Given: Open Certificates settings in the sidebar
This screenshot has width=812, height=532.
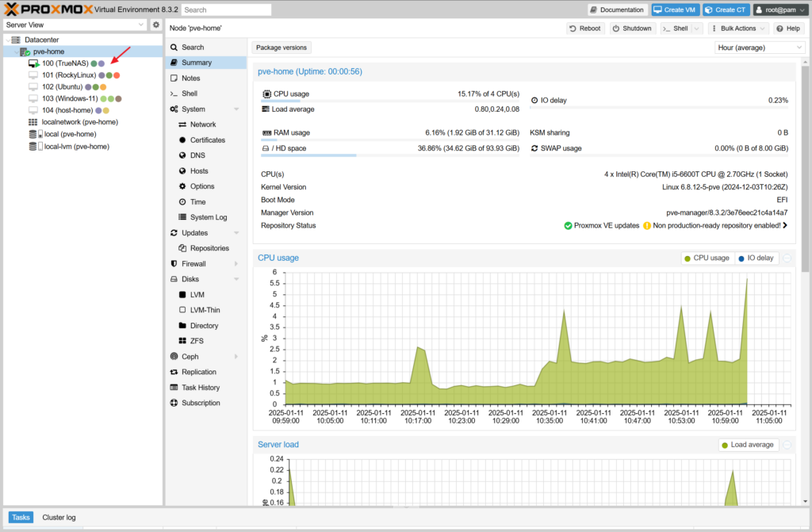Looking at the screenshot, I should 207,140.
